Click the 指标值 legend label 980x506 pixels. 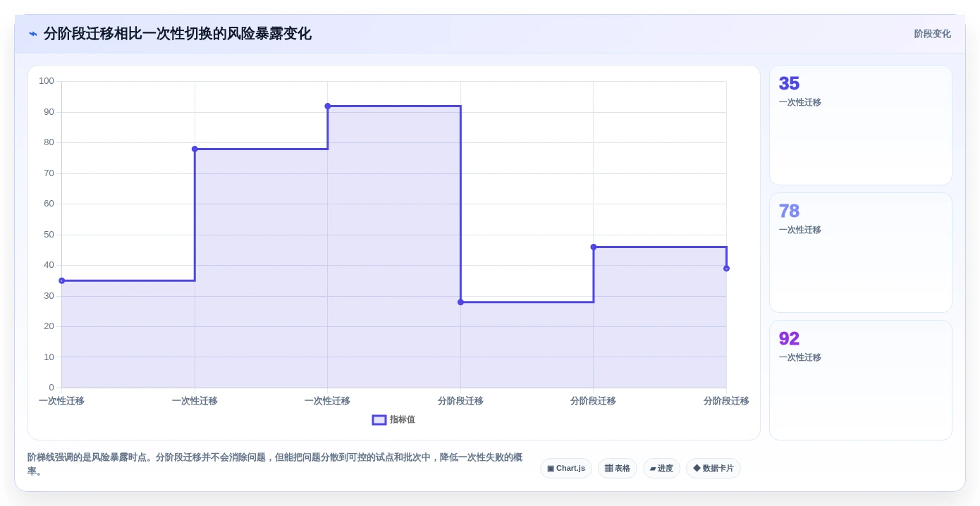click(x=403, y=420)
